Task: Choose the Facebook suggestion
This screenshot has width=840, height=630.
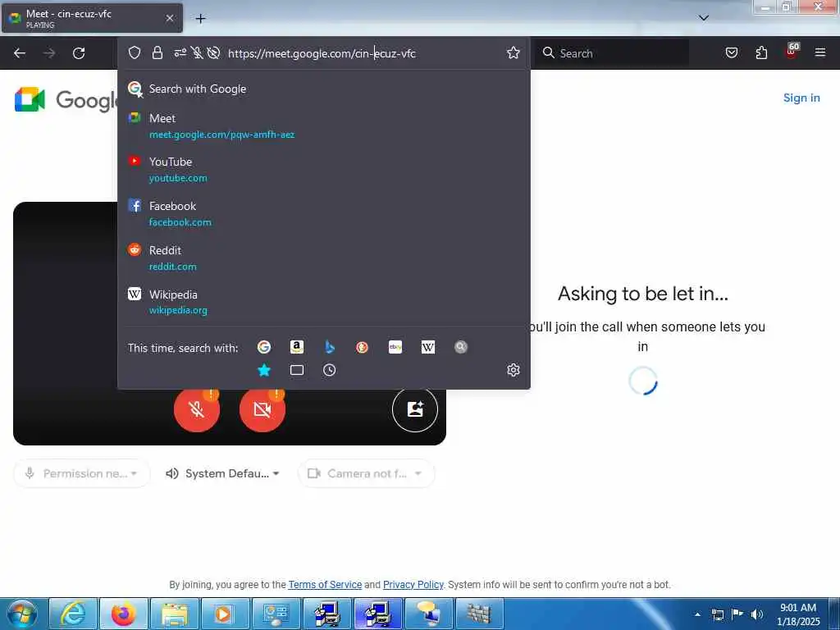Action: (x=323, y=214)
